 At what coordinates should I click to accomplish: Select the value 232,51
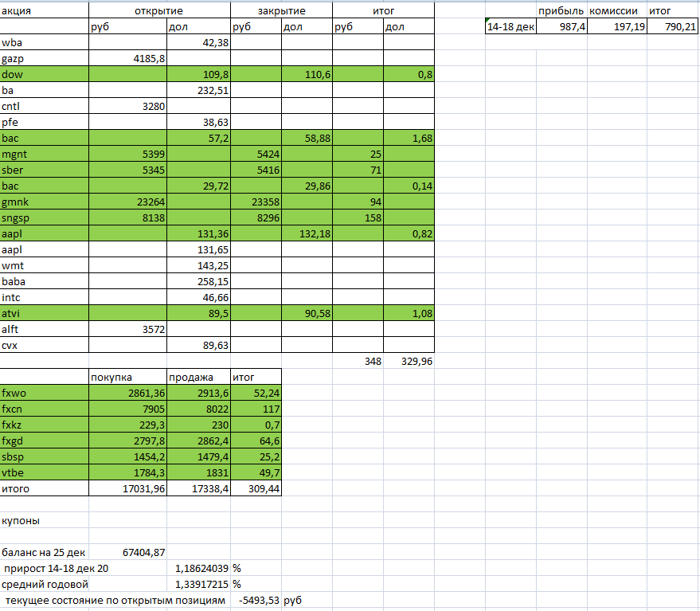pos(198,90)
